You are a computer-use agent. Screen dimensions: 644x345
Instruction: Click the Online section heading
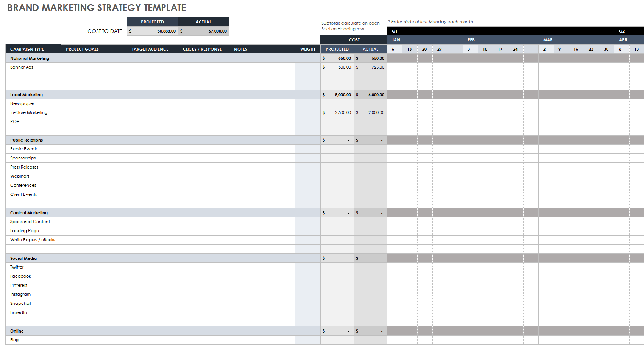[17, 331]
